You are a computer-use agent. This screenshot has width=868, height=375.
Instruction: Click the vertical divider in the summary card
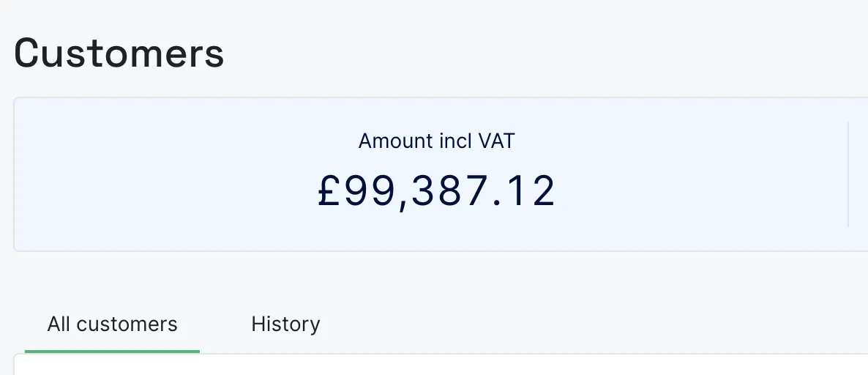pos(848,174)
